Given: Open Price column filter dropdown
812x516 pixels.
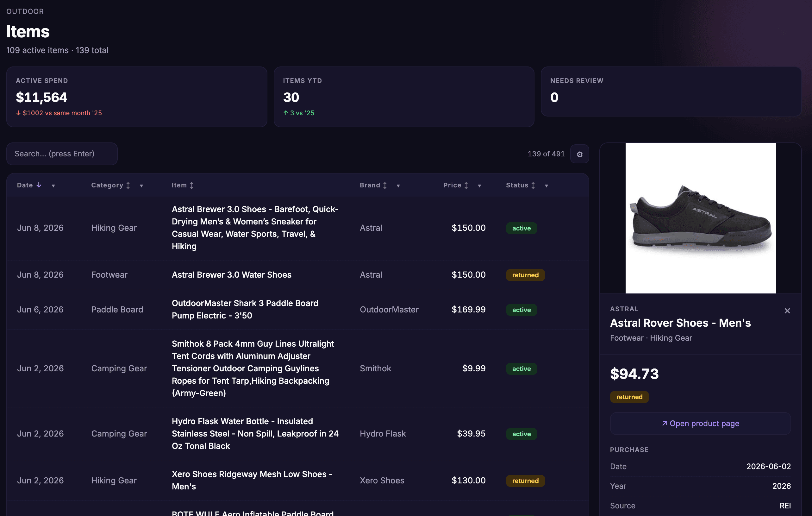Looking at the screenshot, I should point(479,186).
